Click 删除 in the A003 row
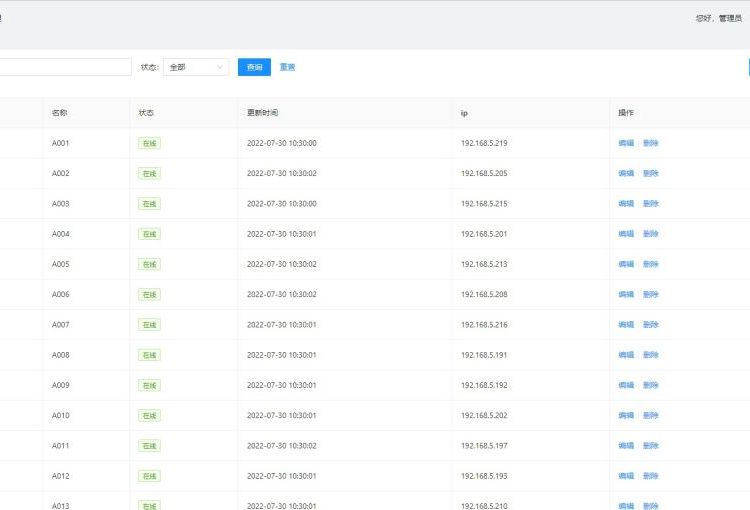The image size is (750, 510). pyautogui.click(x=651, y=203)
